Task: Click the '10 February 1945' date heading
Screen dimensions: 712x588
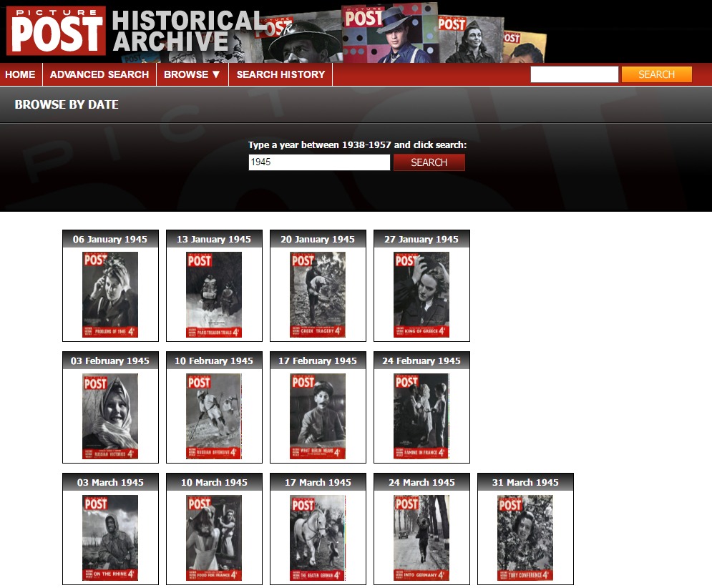Action: [x=214, y=361]
